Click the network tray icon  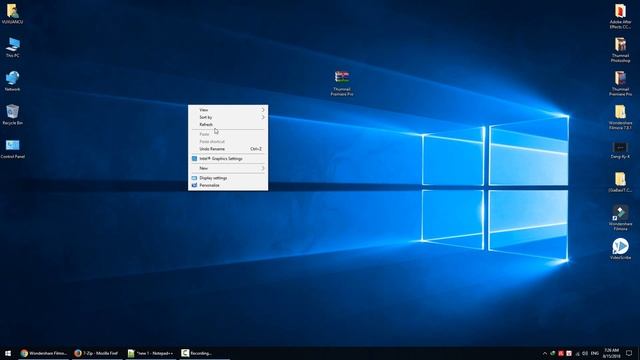pyautogui.click(x=577, y=354)
